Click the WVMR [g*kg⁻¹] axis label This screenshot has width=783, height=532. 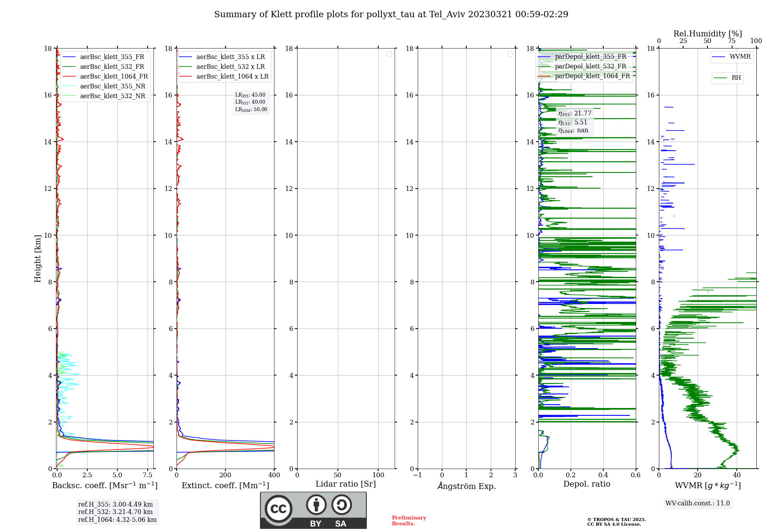[x=708, y=485]
